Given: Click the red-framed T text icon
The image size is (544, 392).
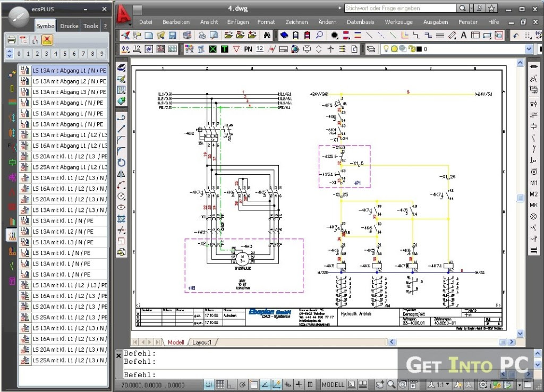Looking at the screenshot, I should click(225, 49).
